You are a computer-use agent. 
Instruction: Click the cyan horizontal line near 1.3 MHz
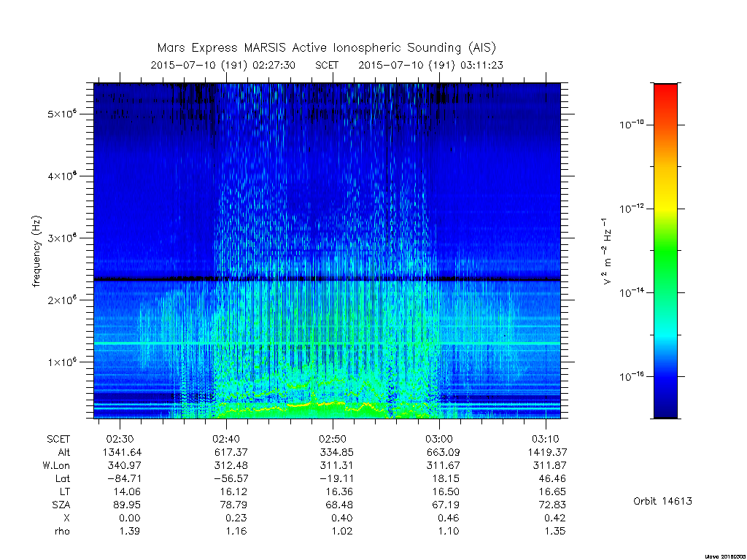pos(327,343)
